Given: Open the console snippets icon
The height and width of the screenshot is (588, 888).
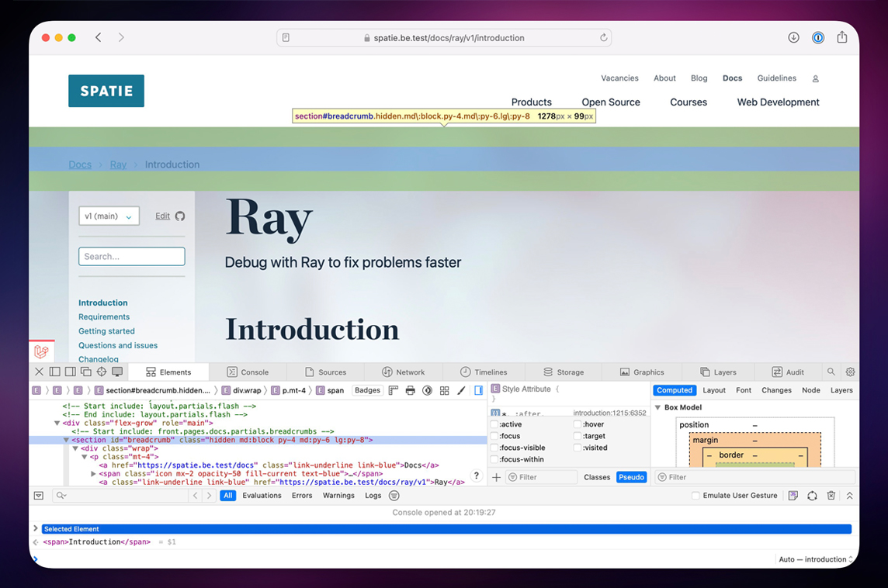Looking at the screenshot, I should click(x=793, y=496).
